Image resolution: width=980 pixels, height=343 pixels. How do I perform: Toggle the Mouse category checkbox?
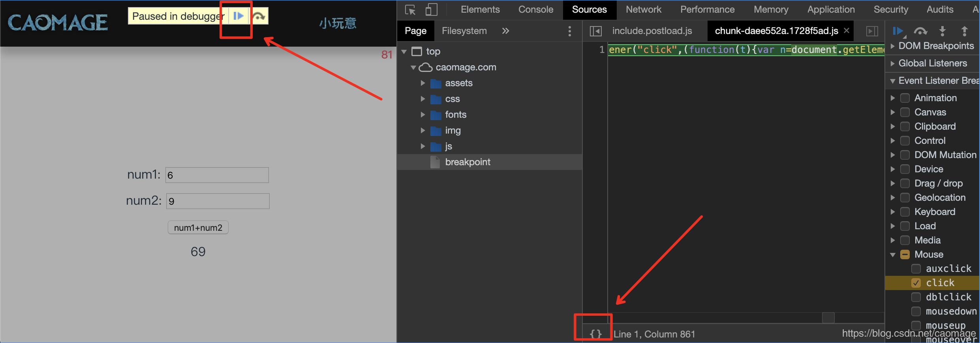tap(905, 254)
